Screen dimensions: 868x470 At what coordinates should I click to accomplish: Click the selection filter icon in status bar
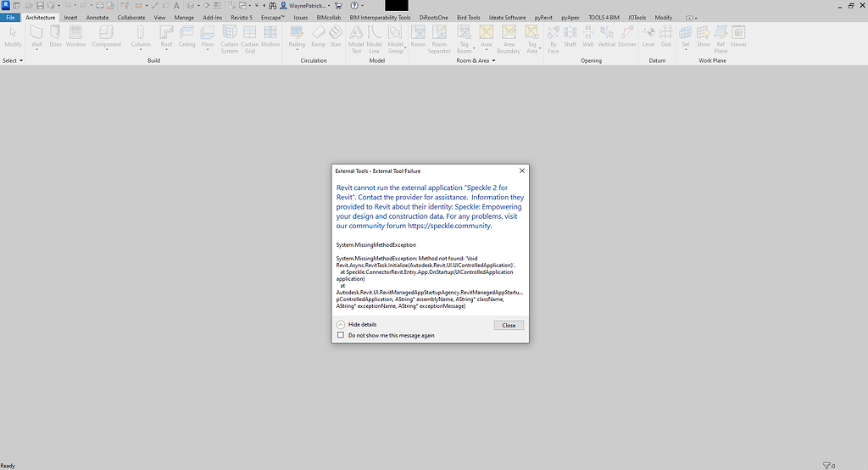pos(827,466)
